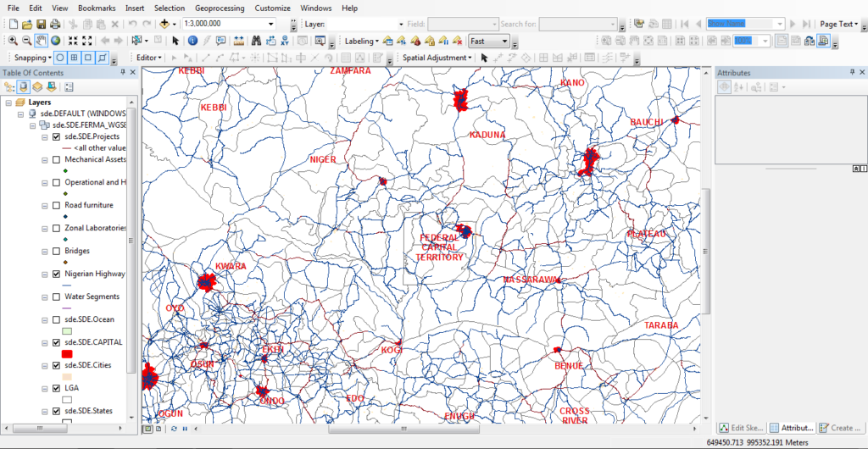Select the Pan hand tool
868x449 pixels.
pos(42,41)
